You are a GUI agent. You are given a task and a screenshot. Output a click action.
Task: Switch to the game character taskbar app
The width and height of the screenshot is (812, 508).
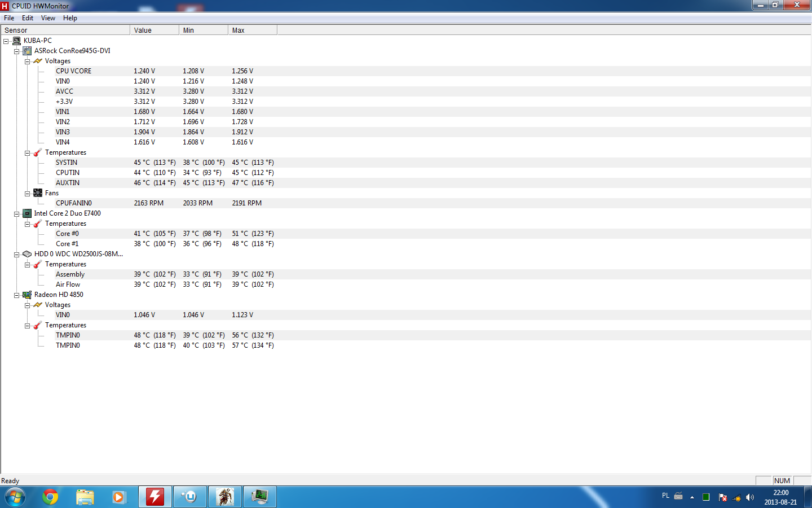[225, 497]
